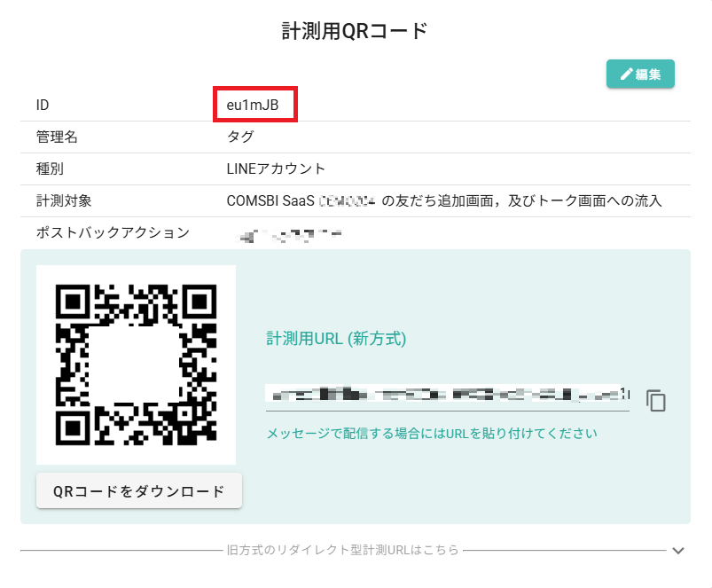Click the 旧方式のリダイレクト型計測URLはこちら divider text
The image size is (712, 588).
click(342, 550)
